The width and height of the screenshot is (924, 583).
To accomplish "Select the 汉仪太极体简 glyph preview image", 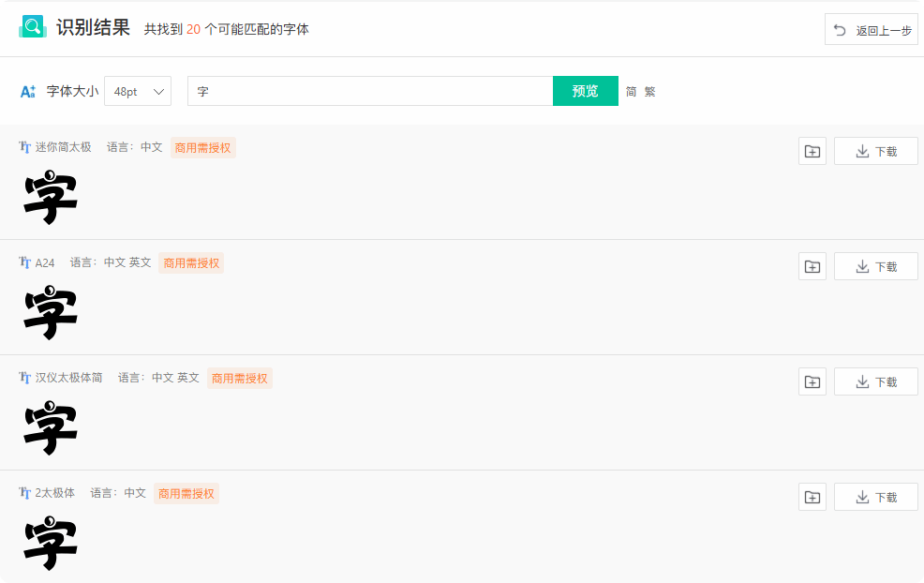I will [51, 428].
